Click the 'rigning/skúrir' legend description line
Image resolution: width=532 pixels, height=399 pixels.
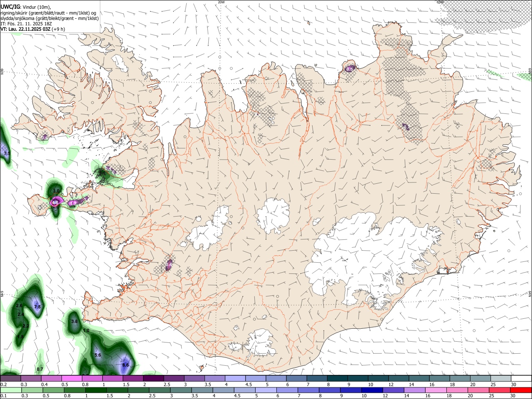tap(48, 13)
